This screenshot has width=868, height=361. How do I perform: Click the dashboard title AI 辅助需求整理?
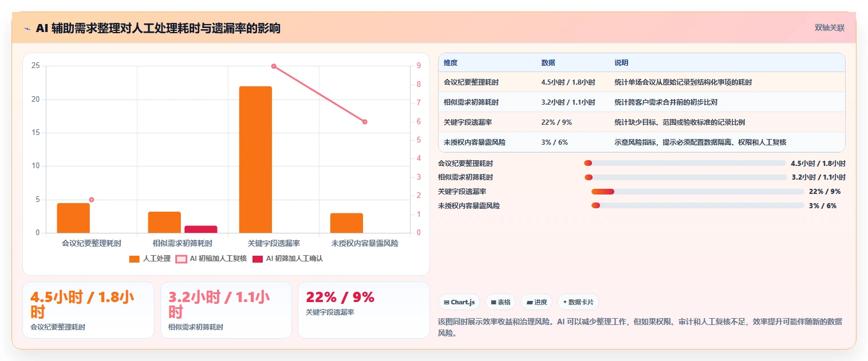tap(158, 28)
